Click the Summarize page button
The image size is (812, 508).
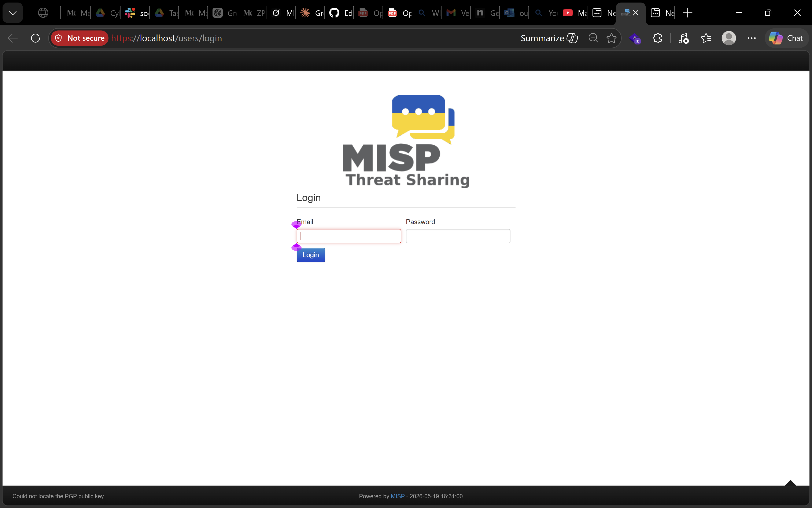(549, 38)
